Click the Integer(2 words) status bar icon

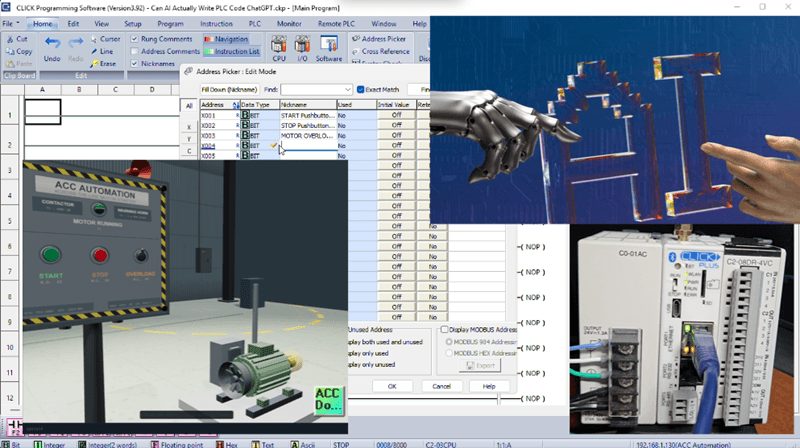[x=82, y=444]
